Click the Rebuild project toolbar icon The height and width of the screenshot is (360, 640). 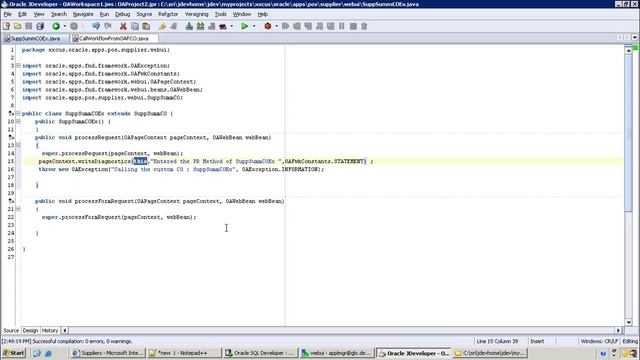[200, 26]
